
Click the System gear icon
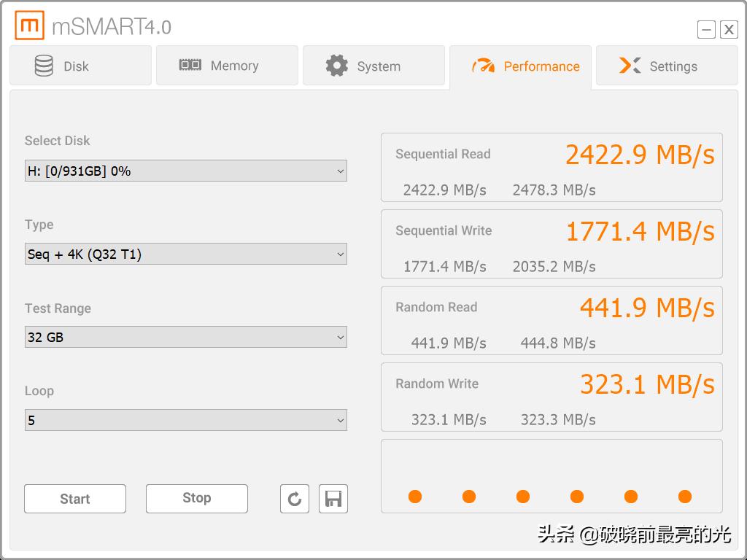336,65
